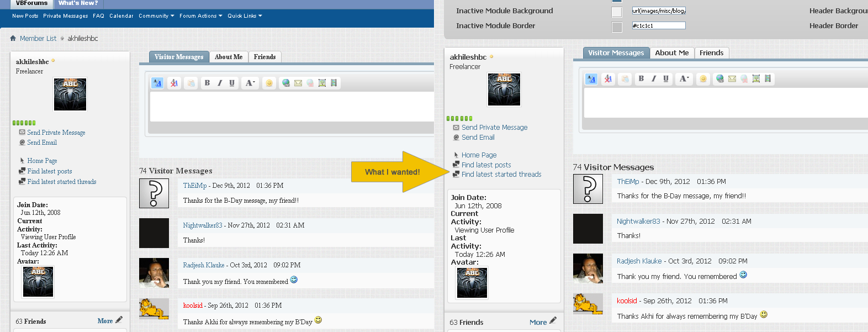Click Insert Image icon in the left editor
The height and width of the screenshot is (332, 868).
[322, 83]
